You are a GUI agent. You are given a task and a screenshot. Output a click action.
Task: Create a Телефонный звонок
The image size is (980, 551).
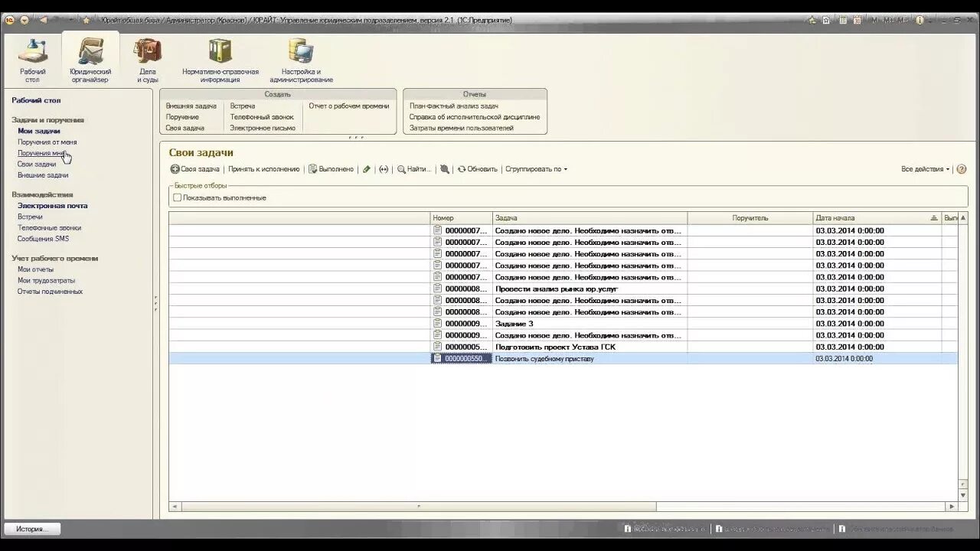click(262, 117)
